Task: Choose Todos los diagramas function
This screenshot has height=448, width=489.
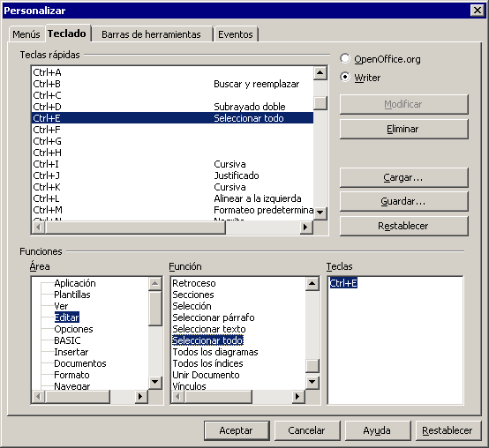Action: click(x=215, y=352)
